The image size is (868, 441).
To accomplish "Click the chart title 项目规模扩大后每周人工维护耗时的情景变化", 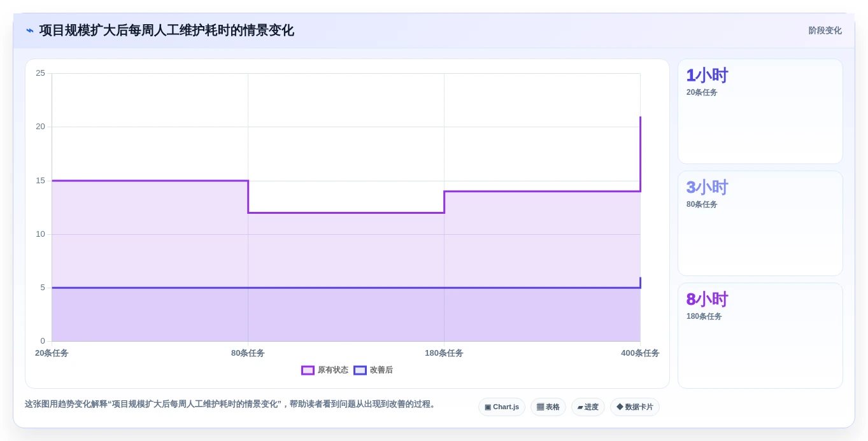I will point(167,31).
